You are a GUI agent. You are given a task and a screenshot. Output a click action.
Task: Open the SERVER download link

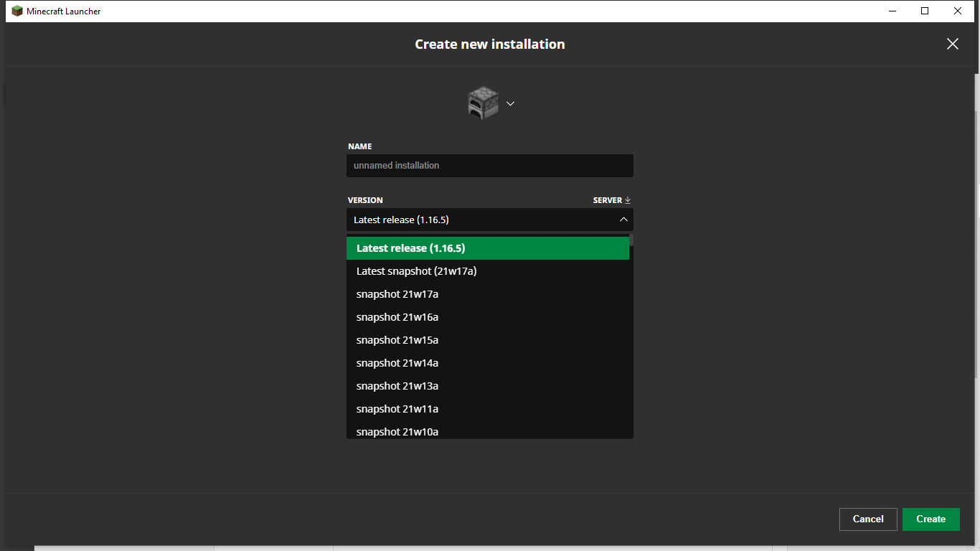point(607,200)
